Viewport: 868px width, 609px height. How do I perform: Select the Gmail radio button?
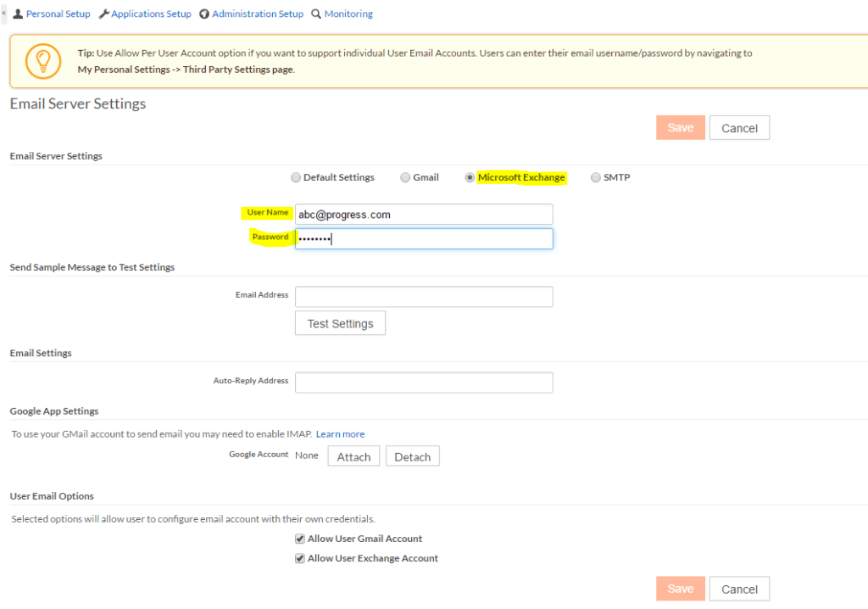405,178
